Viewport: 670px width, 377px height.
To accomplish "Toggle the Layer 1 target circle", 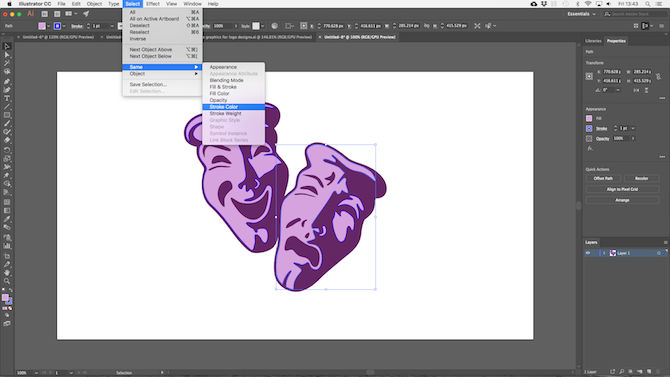I will click(658, 253).
